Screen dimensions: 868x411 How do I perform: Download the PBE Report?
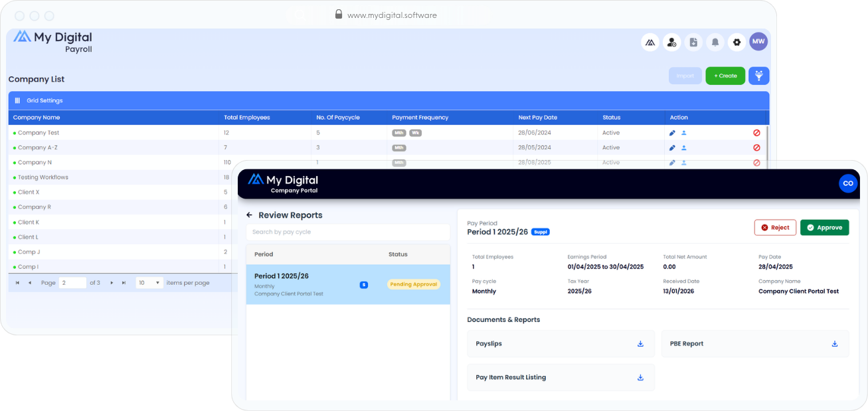[834, 344]
